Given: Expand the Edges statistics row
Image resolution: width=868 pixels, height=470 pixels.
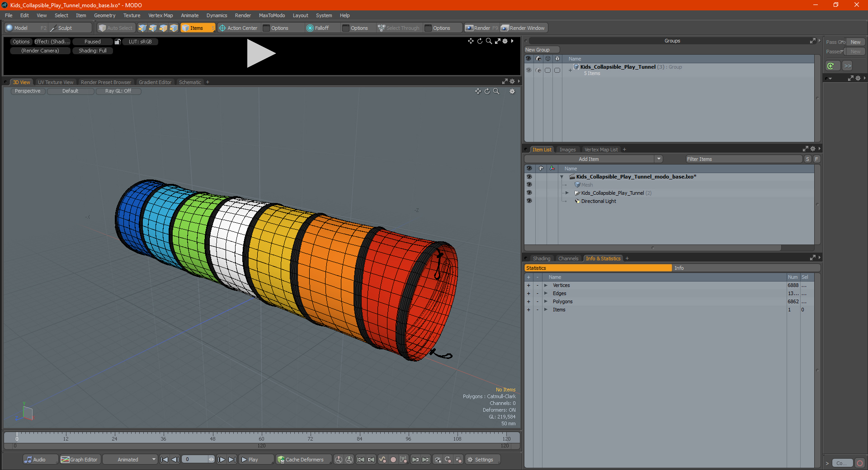Looking at the screenshot, I should [546, 293].
